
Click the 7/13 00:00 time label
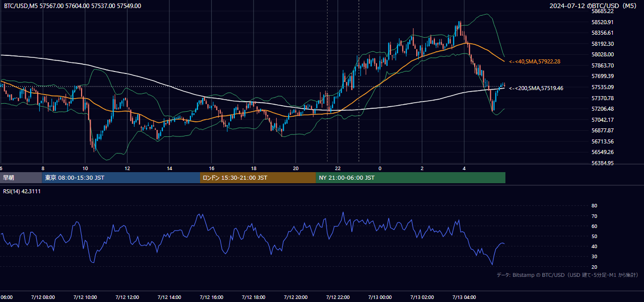[380, 297]
